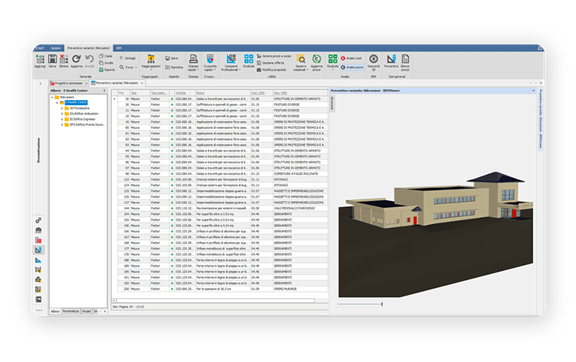The height and width of the screenshot is (362, 576).
Task: Open the Cruscotto rapido dropdown
Action: click(210, 62)
